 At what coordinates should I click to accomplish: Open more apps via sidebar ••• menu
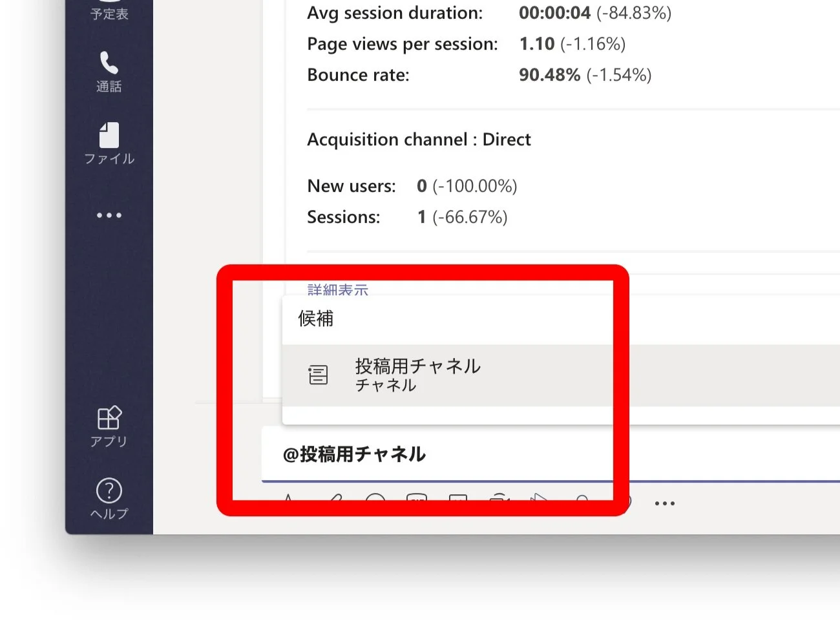tap(109, 215)
